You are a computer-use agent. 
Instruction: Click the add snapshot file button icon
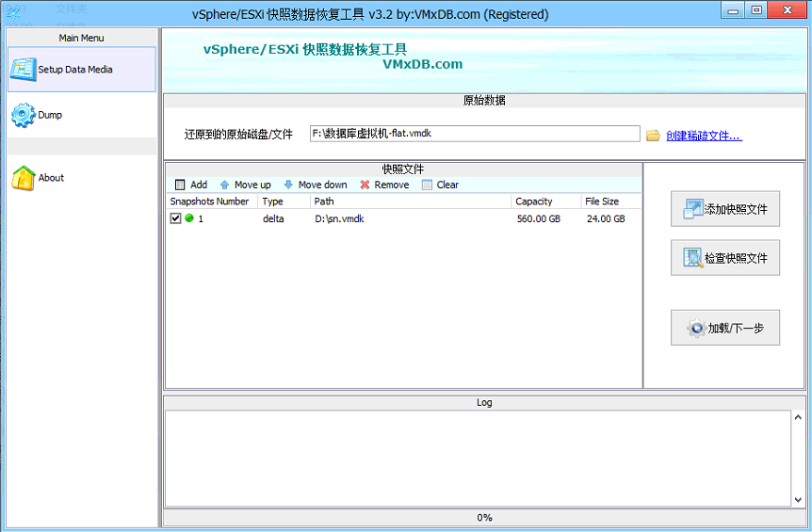(693, 208)
